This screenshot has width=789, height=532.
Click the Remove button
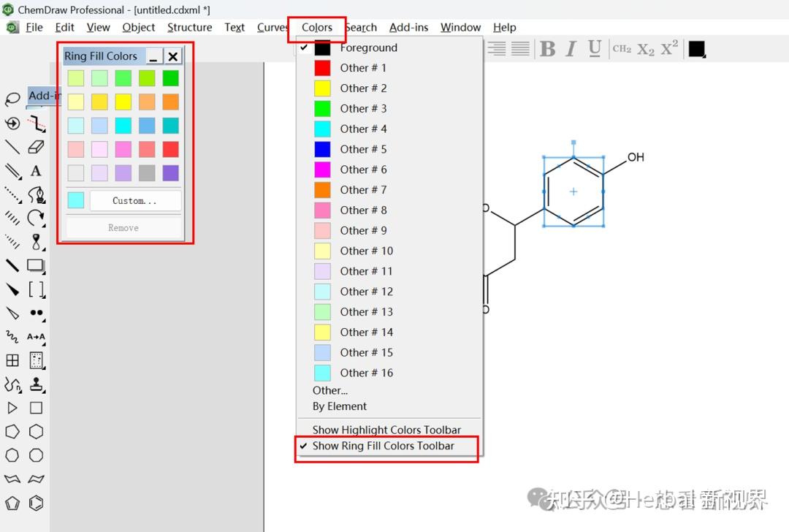(123, 227)
